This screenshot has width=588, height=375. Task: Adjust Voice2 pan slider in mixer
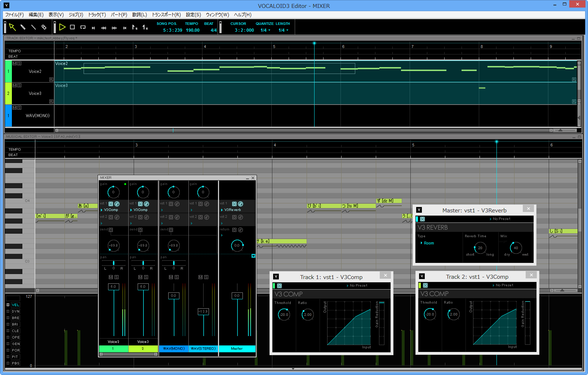point(113,263)
